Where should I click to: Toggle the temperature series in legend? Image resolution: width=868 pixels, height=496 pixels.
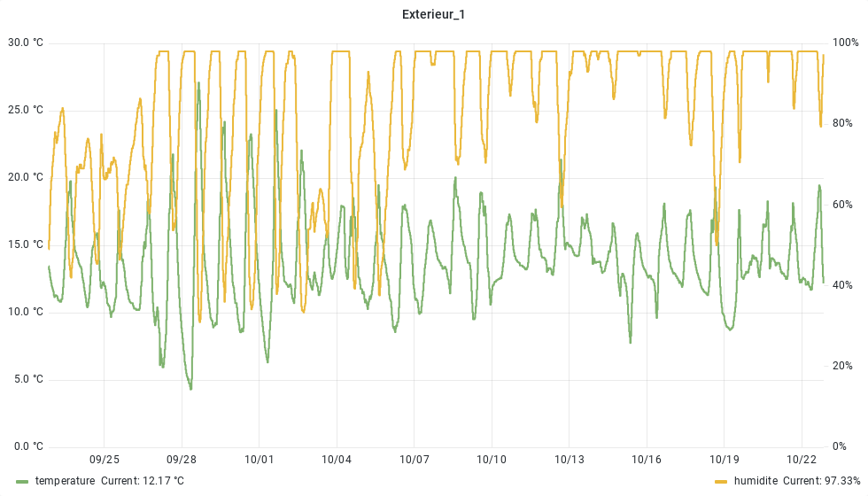pyautogui.click(x=65, y=481)
